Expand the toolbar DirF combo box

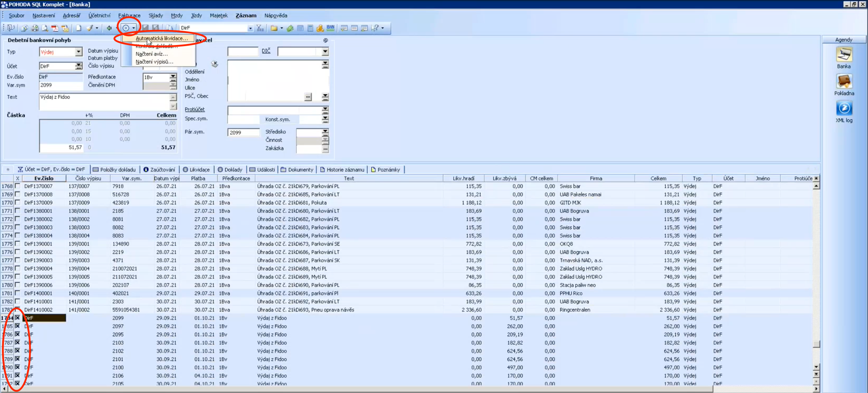250,28
